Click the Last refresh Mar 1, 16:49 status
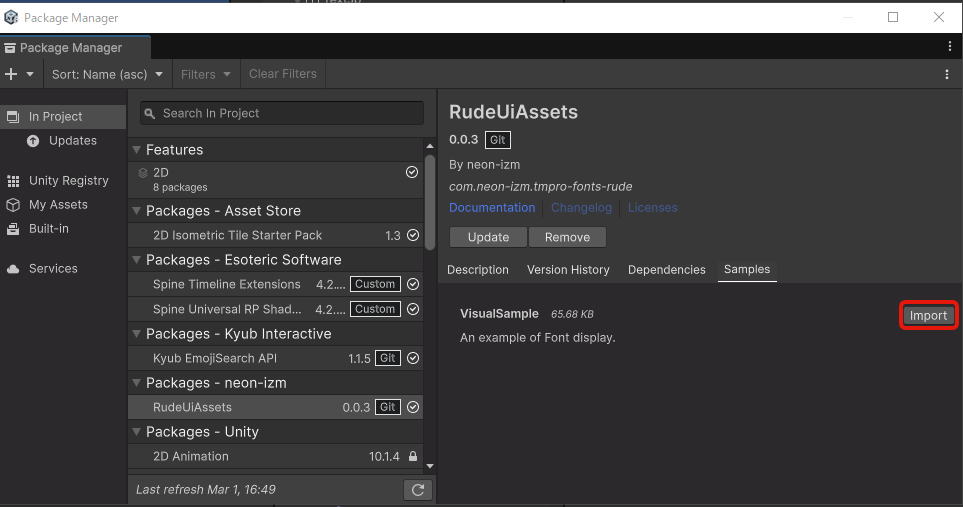This screenshot has width=963, height=507. coord(206,490)
